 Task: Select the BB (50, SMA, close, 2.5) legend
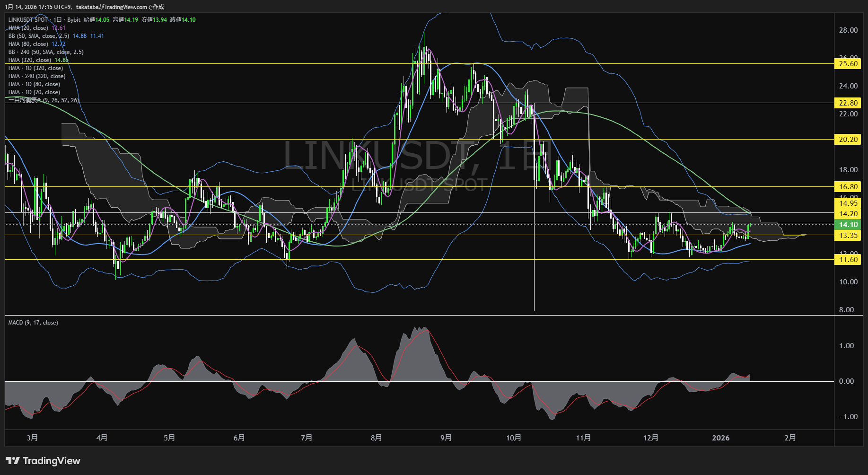tap(39, 36)
